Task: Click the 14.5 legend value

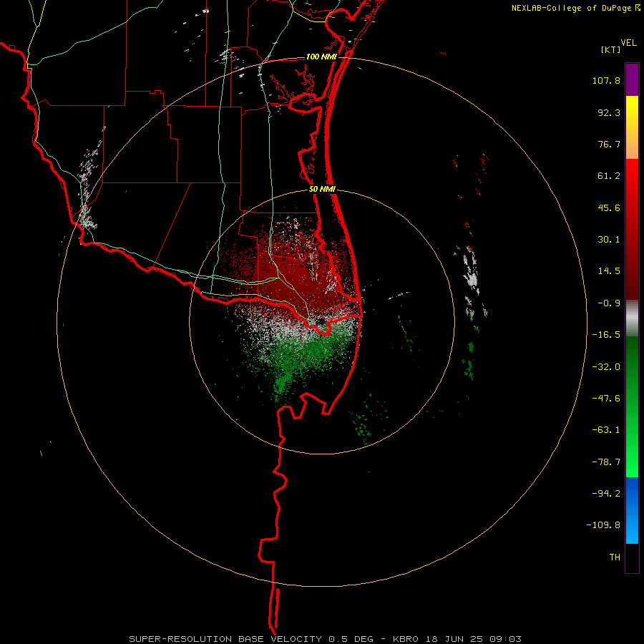Action: pos(609,271)
